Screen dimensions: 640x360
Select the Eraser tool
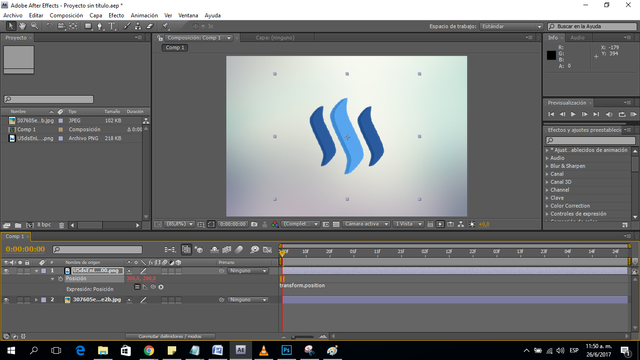coord(150,26)
